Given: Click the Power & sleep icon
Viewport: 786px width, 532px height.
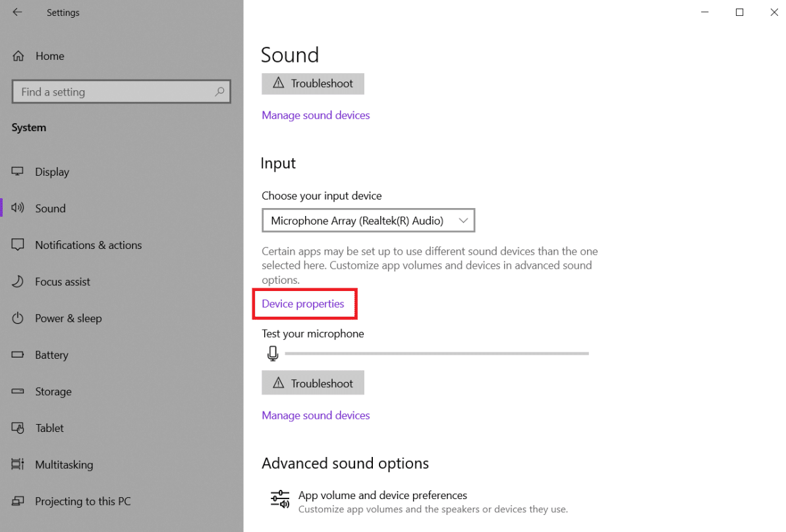Looking at the screenshot, I should [18, 319].
